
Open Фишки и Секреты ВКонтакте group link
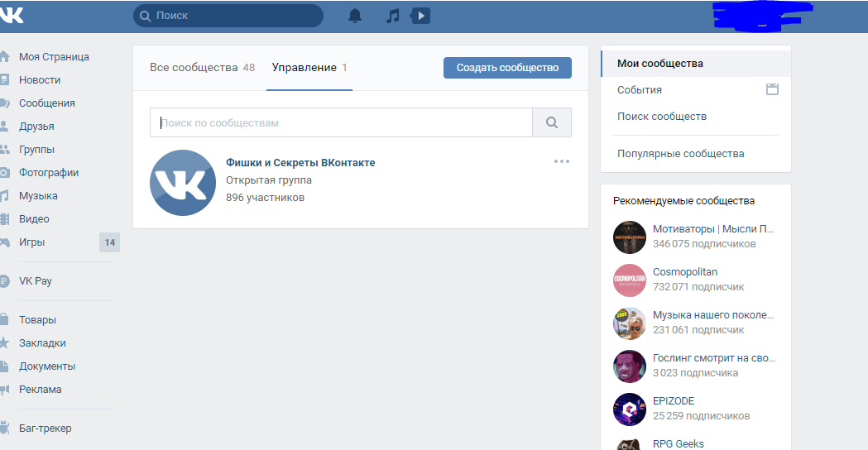[300, 163]
